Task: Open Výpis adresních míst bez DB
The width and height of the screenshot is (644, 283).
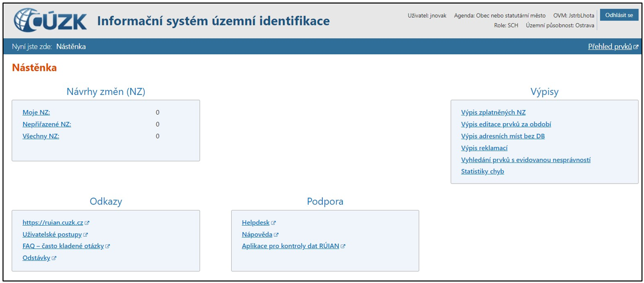Action: pyautogui.click(x=503, y=136)
